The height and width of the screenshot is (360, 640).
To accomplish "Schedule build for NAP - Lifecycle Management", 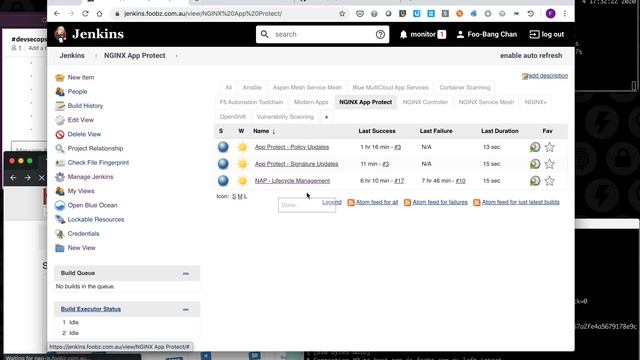I will tap(535, 181).
